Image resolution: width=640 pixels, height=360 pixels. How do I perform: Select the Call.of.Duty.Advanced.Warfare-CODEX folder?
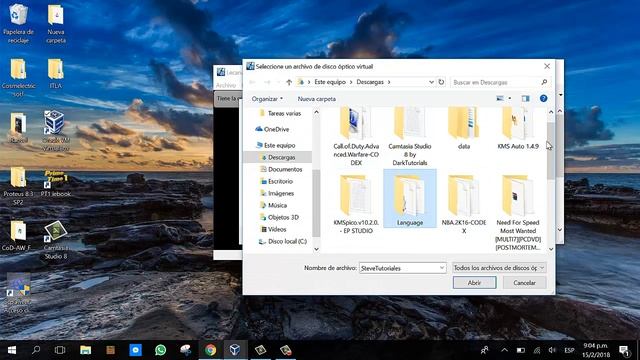point(356,136)
